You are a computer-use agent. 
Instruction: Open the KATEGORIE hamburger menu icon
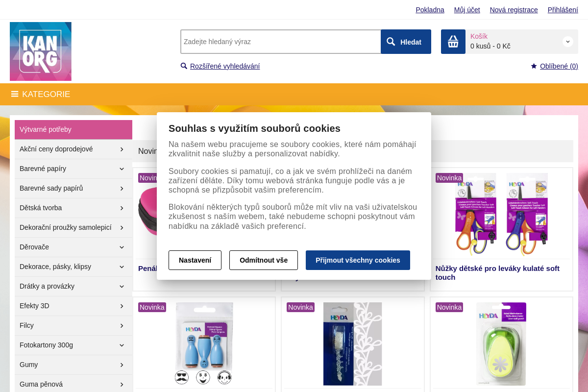coord(15,94)
